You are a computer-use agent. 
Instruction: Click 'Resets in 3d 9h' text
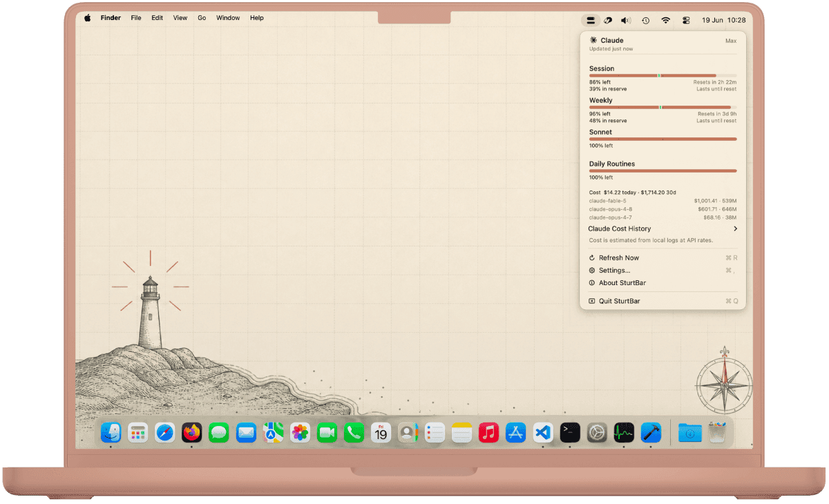(717, 114)
